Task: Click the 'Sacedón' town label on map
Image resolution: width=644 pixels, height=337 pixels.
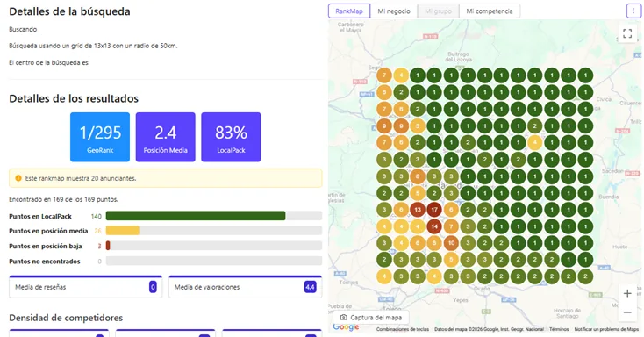Action: pos(612,171)
